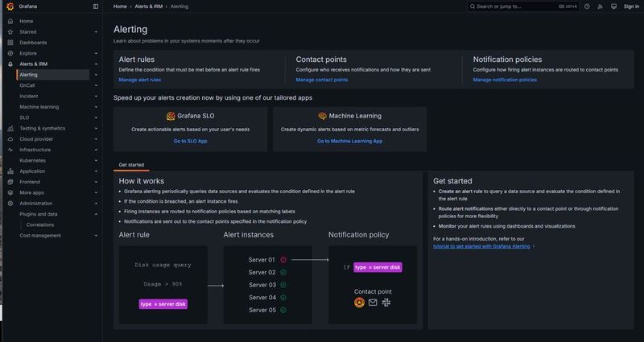Click the Home house icon in sidebar
The height and width of the screenshot is (342, 644).
[10, 21]
